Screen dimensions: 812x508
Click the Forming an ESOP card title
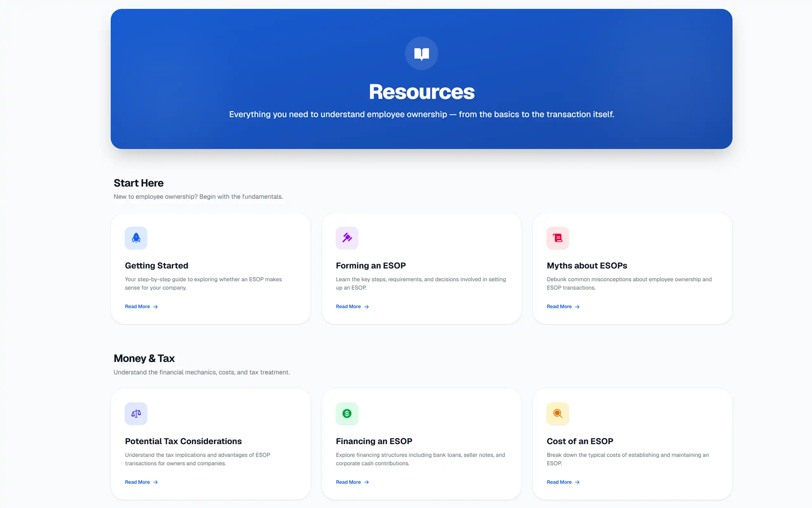pyautogui.click(x=371, y=266)
